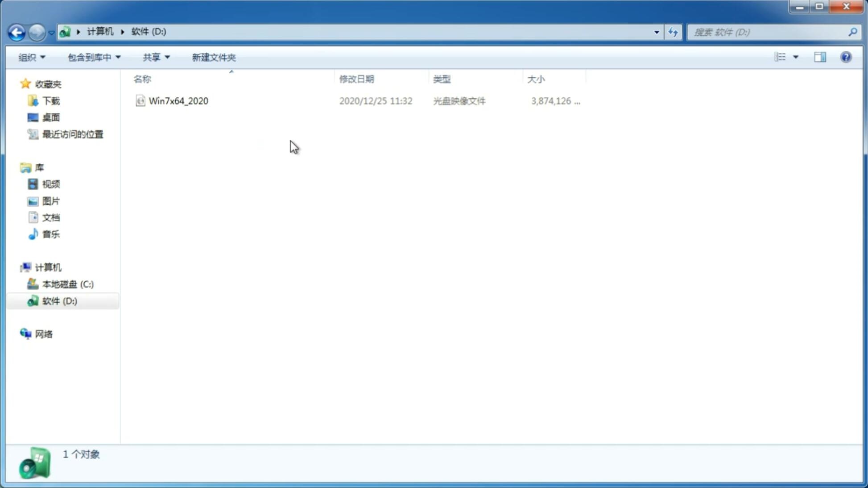
Task: Open 共享 sharing dropdown
Action: click(156, 57)
